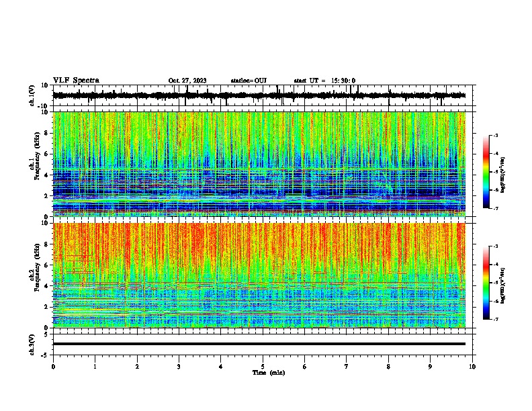The height and width of the screenshot is (411, 532).
Task: Click inside the ch.1 frequency spectrogram
Action: pos(259,164)
